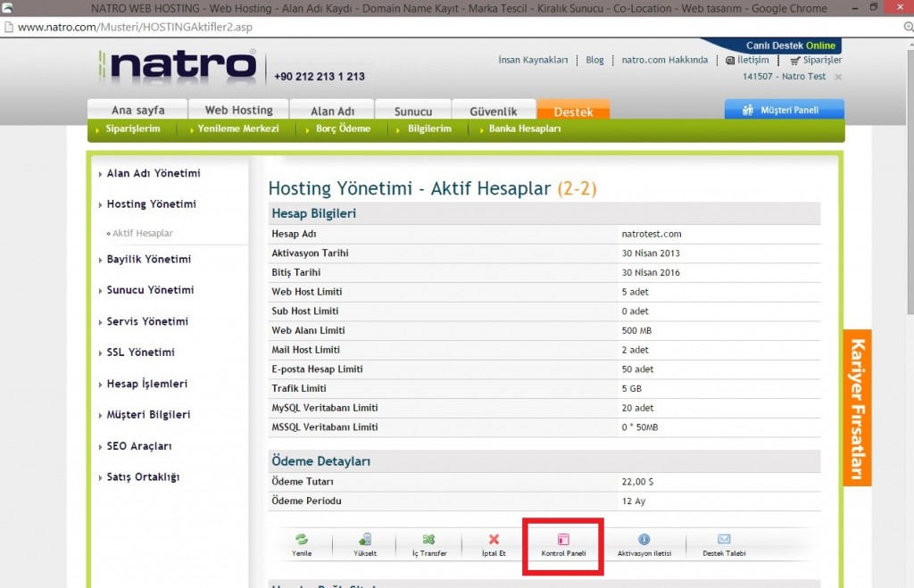Open the İletişim contact link
The image size is (914, 588).
pyautogui.click(x=747, y=60)
